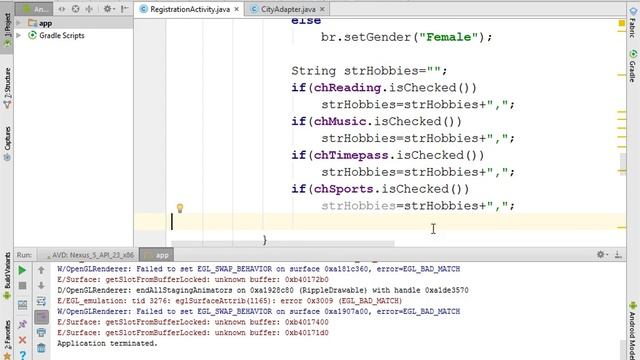
Task: Open the Android Model tool window
Action: point(633,331)
